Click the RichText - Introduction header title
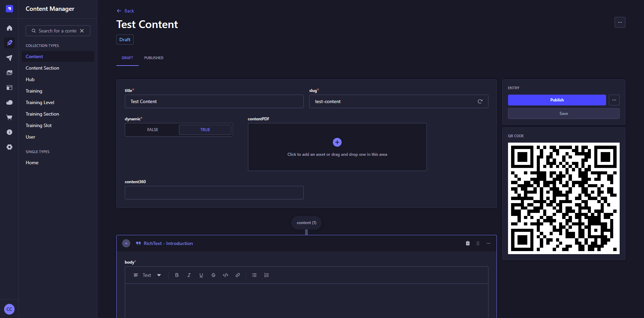644x318 pixels. click(x=168, y=243)
